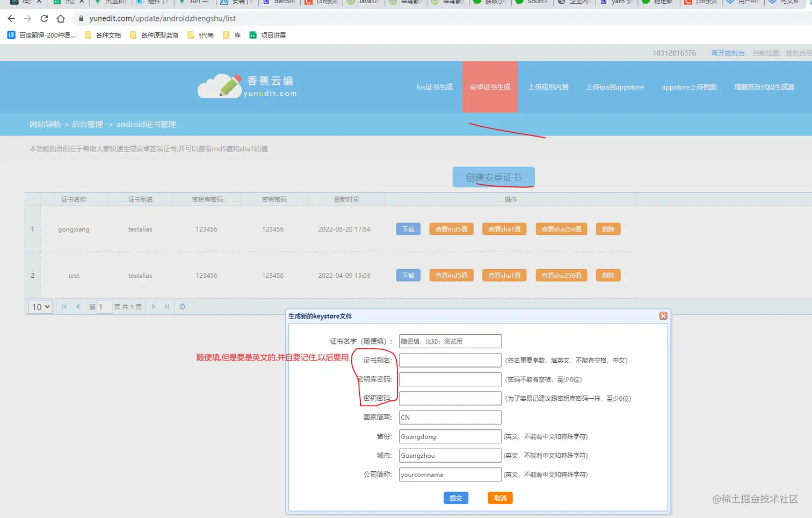Viewport: 812px width, 518px height.
Task: Click the pager page number input
Action: pos(105,307)
